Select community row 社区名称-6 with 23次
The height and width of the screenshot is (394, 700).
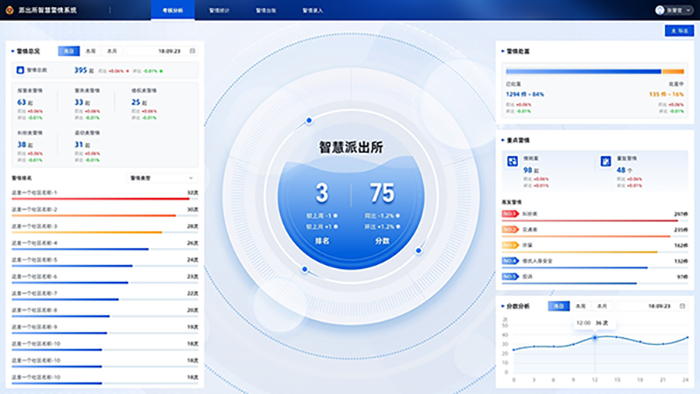[x=105, y=279]
